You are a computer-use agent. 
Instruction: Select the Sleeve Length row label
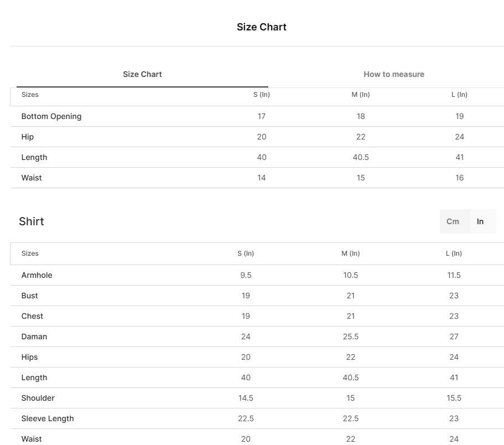(48, 418)
